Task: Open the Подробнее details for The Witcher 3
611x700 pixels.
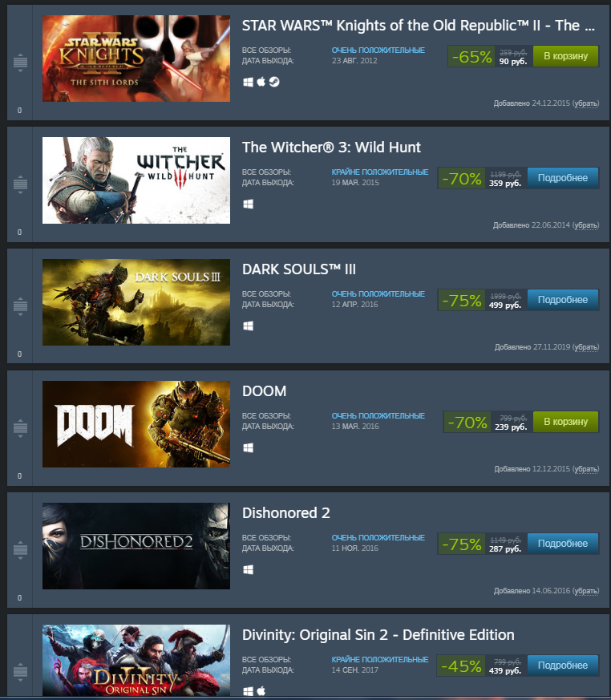Action: tap(563, 178)
